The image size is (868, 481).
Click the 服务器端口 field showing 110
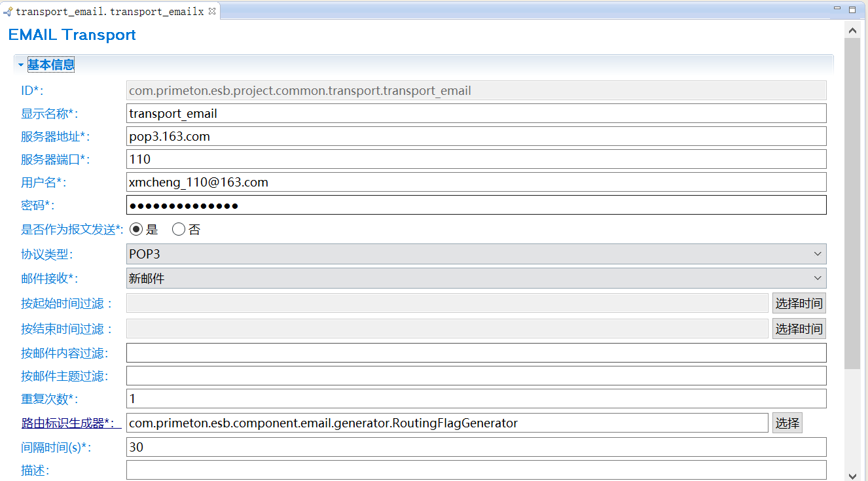pos(476,159)
